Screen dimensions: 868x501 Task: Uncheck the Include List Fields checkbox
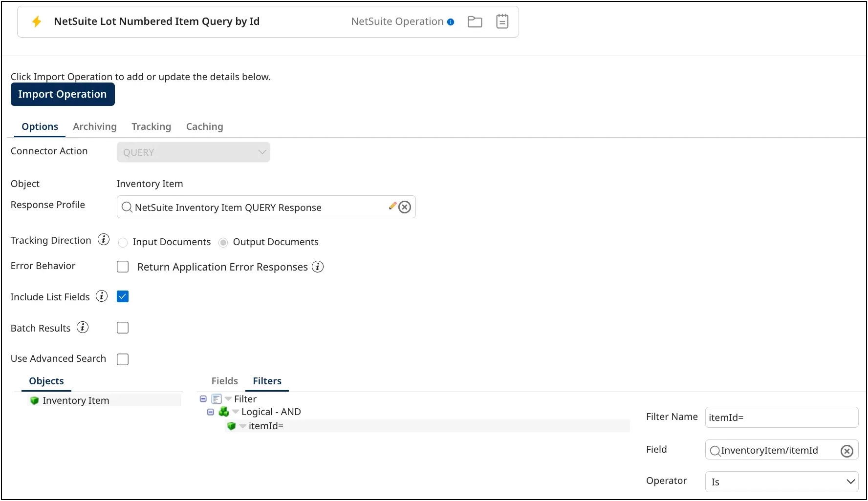coord(122,296)
